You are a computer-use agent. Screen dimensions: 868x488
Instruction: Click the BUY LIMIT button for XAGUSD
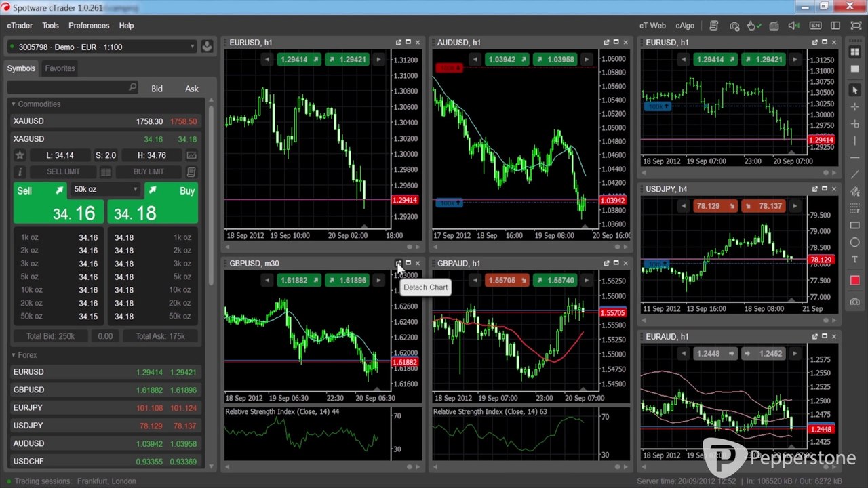tap(149, 172)
